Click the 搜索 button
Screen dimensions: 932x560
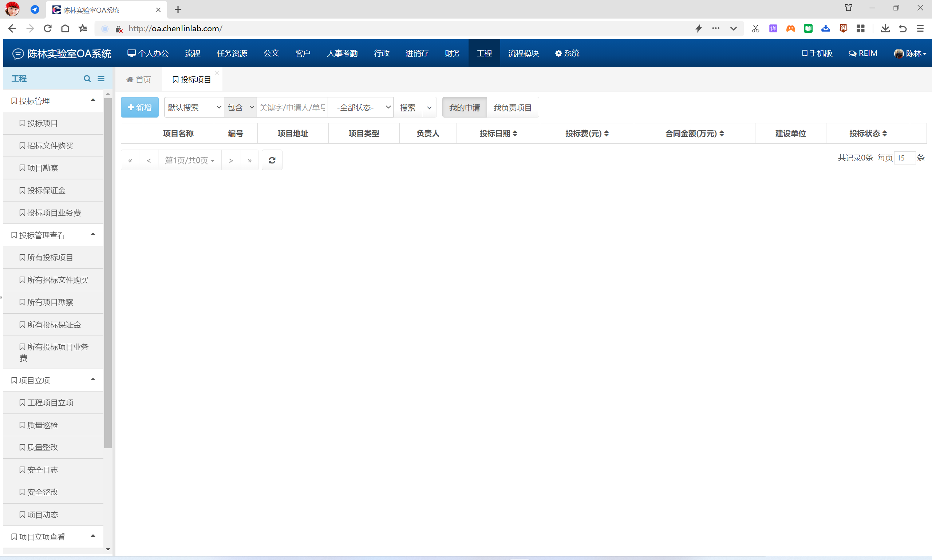(x=408, y=108)
